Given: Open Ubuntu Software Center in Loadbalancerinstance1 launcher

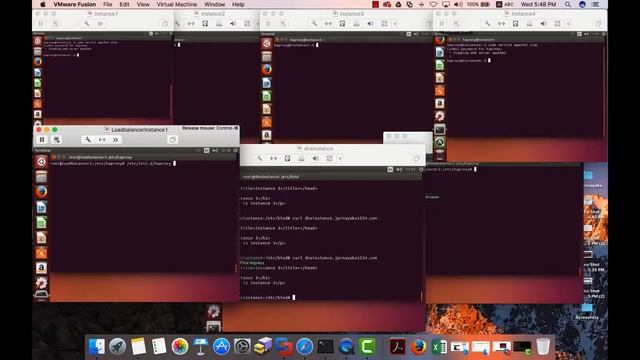Looking at the screenshot, I should [41, 253].
